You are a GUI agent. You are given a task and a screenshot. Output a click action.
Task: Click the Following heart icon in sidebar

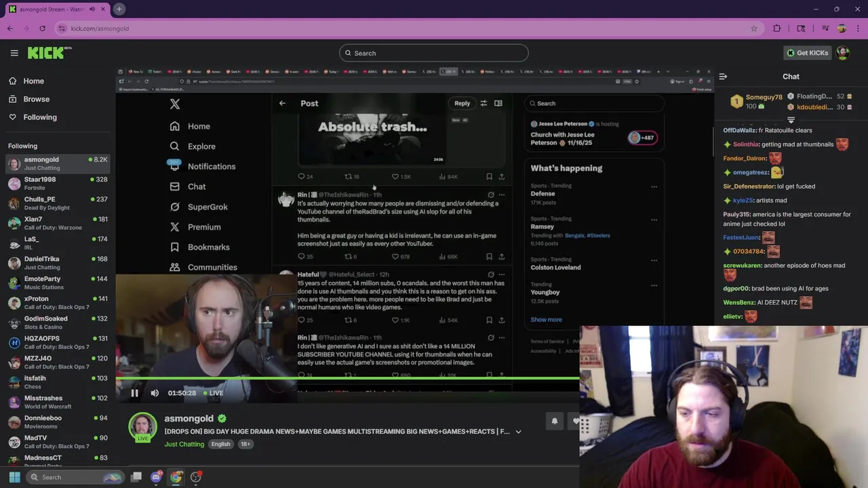pyautogui.click(x=12, y=117)
